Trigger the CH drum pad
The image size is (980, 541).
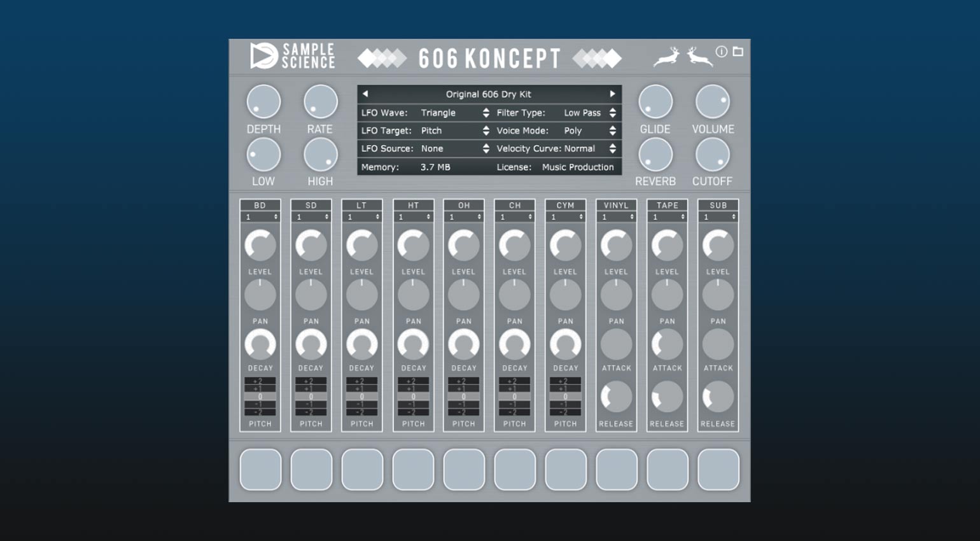point(515,470)
